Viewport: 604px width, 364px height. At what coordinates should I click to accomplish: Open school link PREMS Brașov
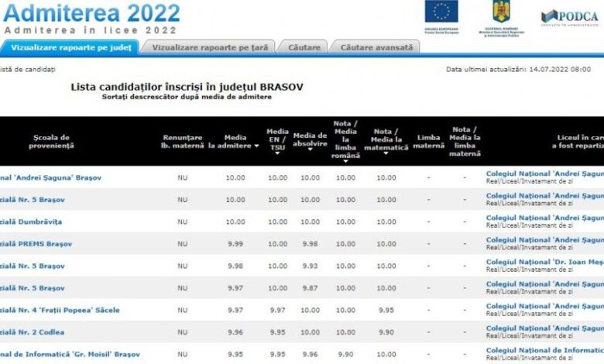(36, 244)
